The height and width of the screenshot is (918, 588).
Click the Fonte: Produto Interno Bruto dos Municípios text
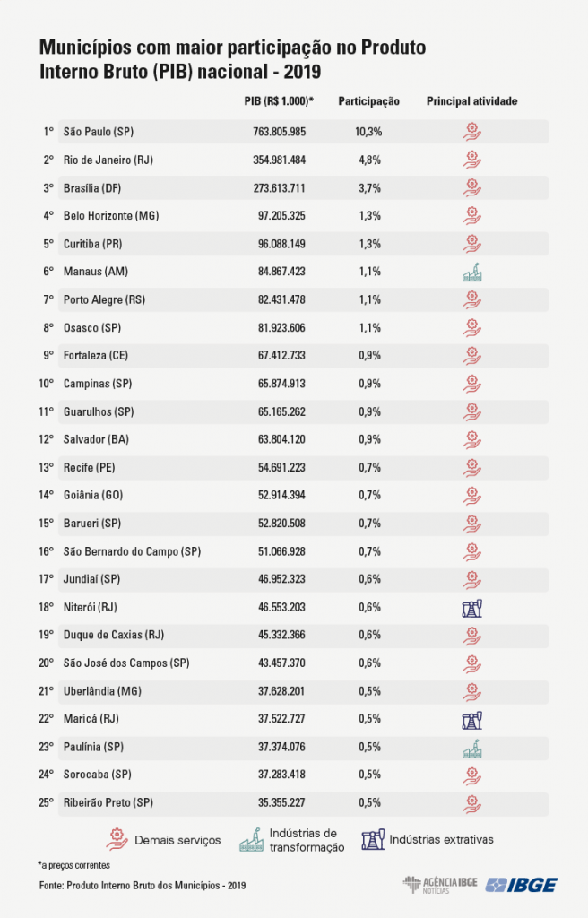(143, 885)
